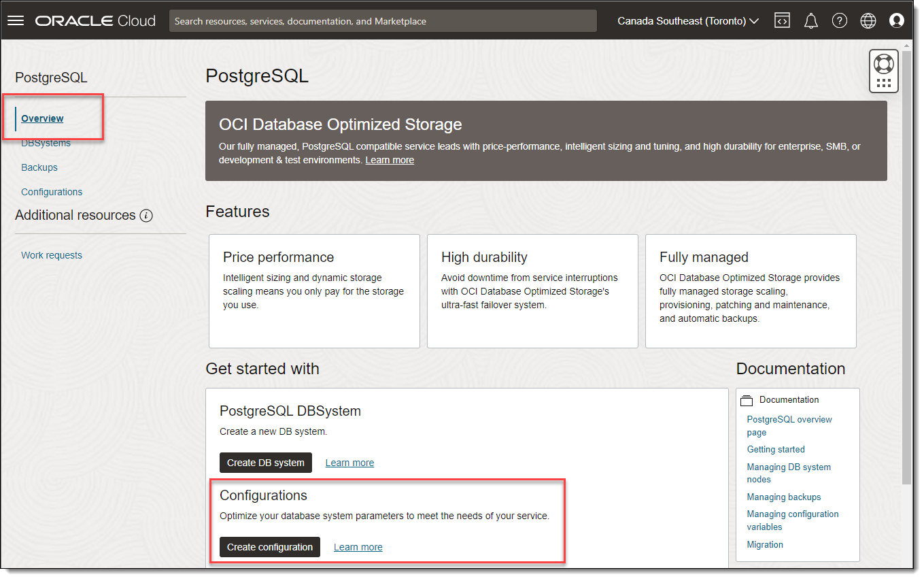Click the Create configuration button

[x=270, y=547]
